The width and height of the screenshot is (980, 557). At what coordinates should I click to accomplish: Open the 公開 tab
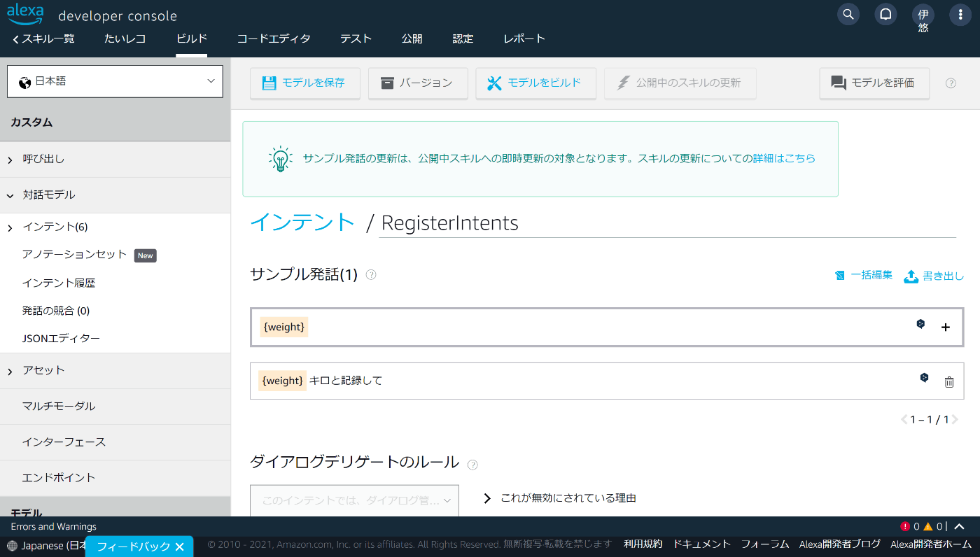pyautogui.click(x=412, y=38)
